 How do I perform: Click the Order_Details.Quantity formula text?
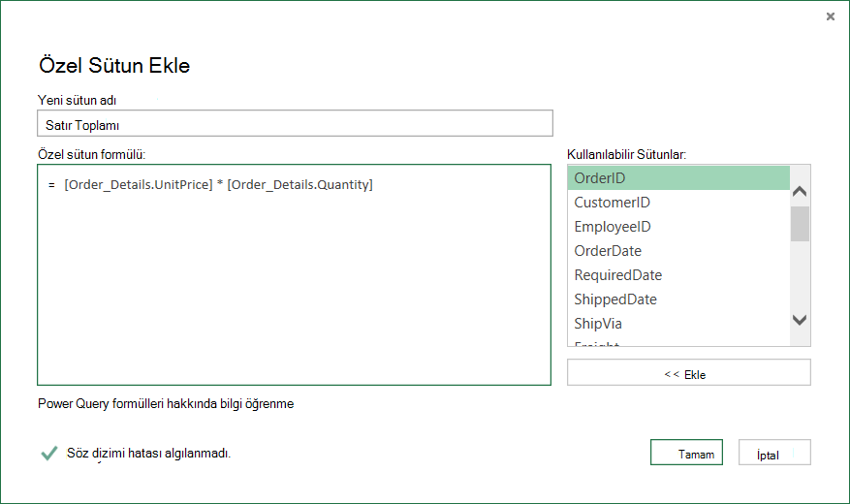point(299,185)
